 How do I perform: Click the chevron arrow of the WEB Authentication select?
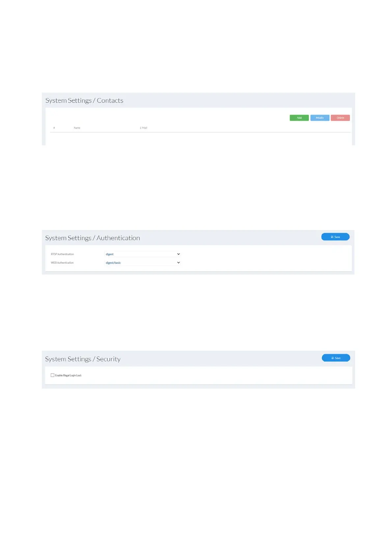[x=179, y=263]
